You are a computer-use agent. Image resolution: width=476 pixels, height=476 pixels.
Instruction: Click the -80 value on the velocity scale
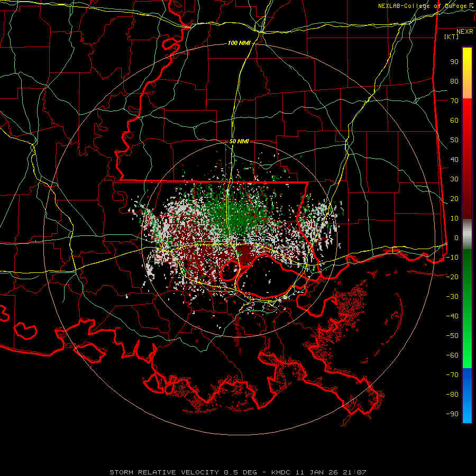coord(452,395)
